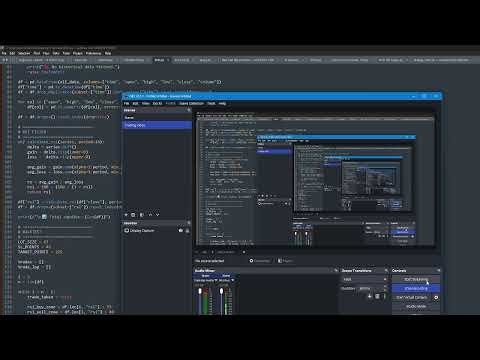The image size is (480, 360).
Task: Open OBS Edit menu
Action: [135, 103]
